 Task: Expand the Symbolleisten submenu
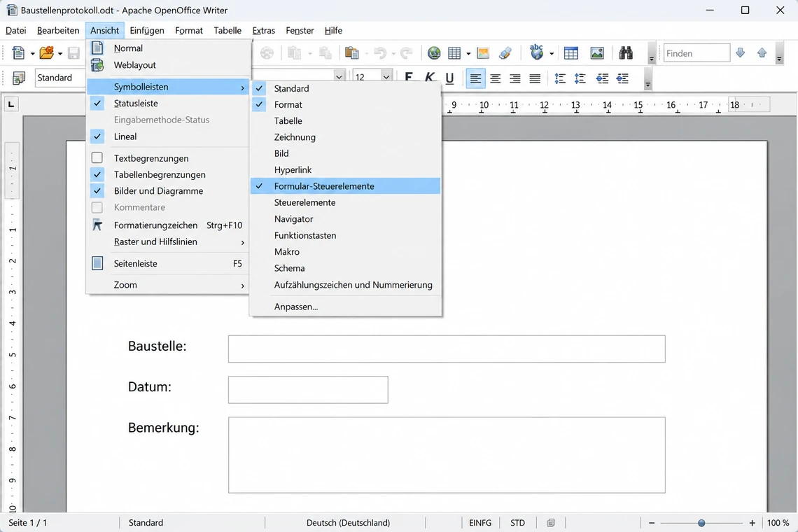tap(167, 87)
